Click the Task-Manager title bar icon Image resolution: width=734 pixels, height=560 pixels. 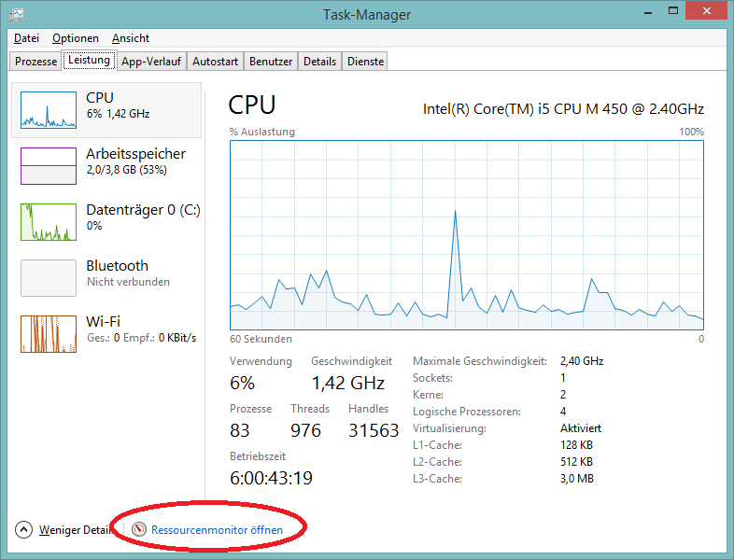[x=17, y=14]
